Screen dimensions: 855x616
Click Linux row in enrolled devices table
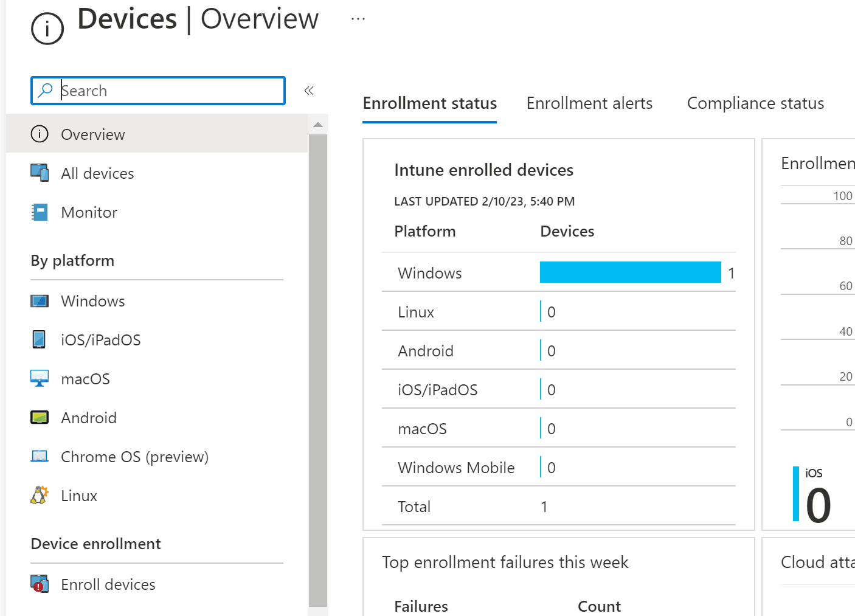559,311
